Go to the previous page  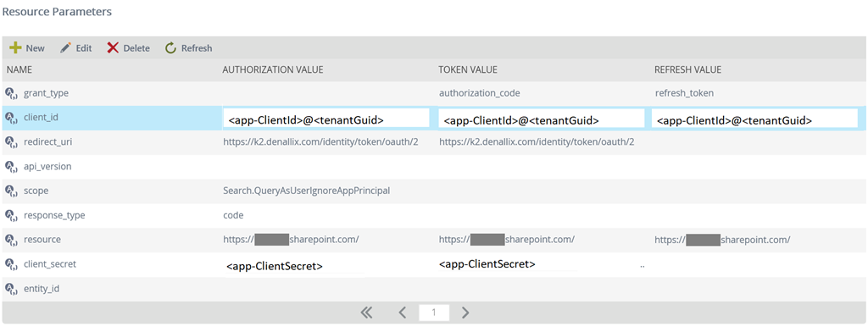(x=403, y=313)
